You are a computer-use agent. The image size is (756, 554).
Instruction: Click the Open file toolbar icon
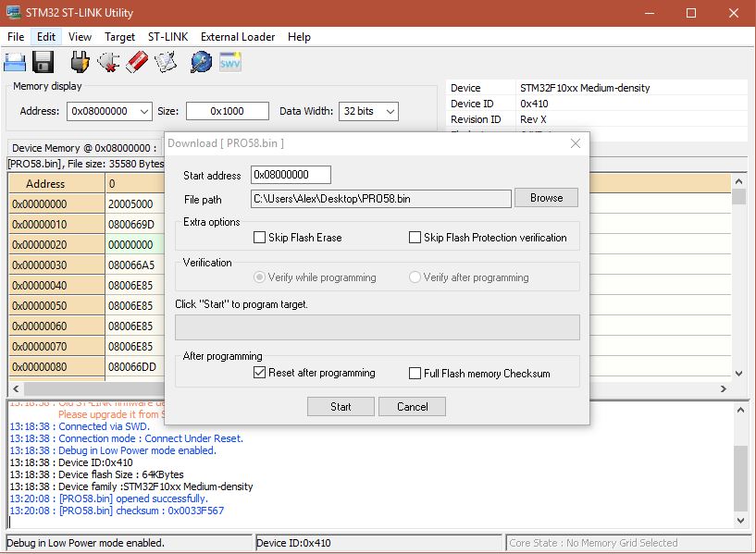pos(15,62)
